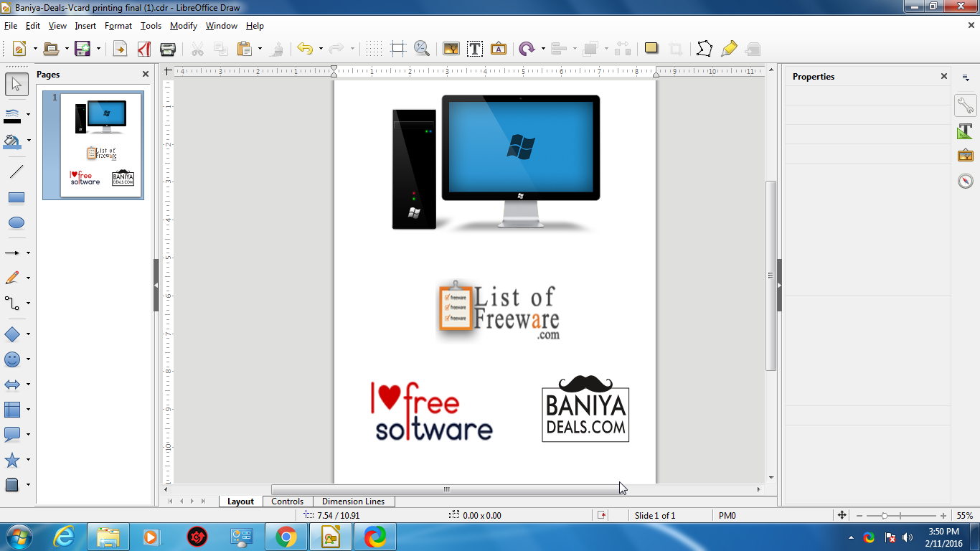Screen dimensions: 980x551
Task: Open the New document dropdown arrow
Action: tap(35, 49)
